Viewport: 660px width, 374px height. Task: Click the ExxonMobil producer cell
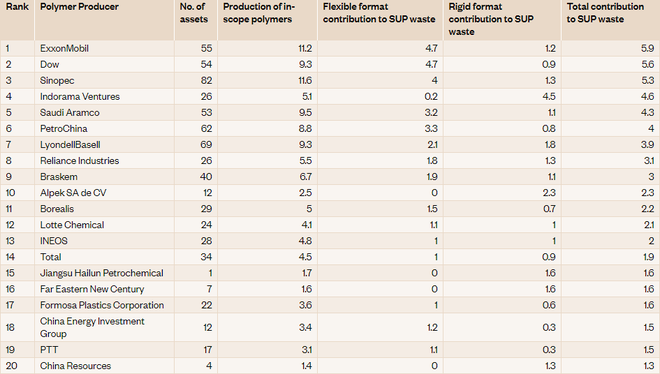64,48
